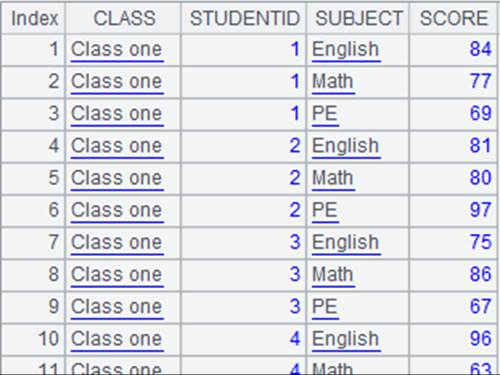Open the PE link in row 3
Image resolution: width=500 pixels, height=375 pixels.
click(x=325, y=114)
